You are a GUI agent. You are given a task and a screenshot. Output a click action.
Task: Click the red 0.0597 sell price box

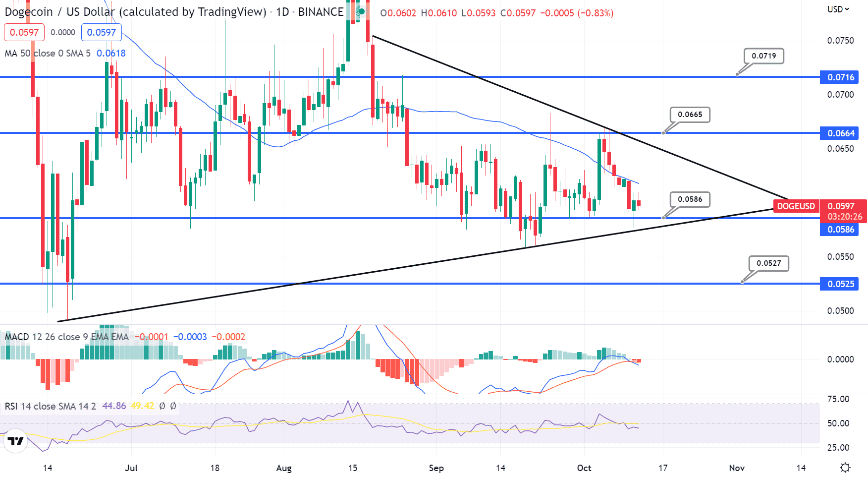point(24,32)
